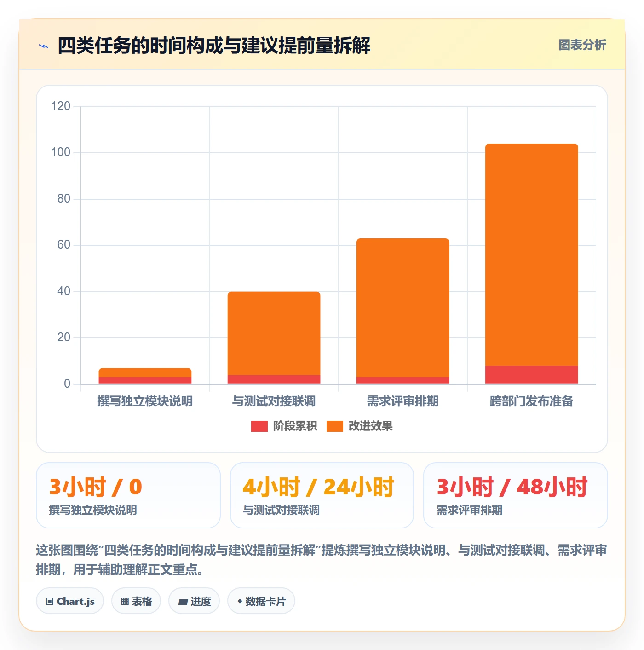Screen dimensions: 644x650
Task: Click the y-axis value 80
Action: coord(64,199)
